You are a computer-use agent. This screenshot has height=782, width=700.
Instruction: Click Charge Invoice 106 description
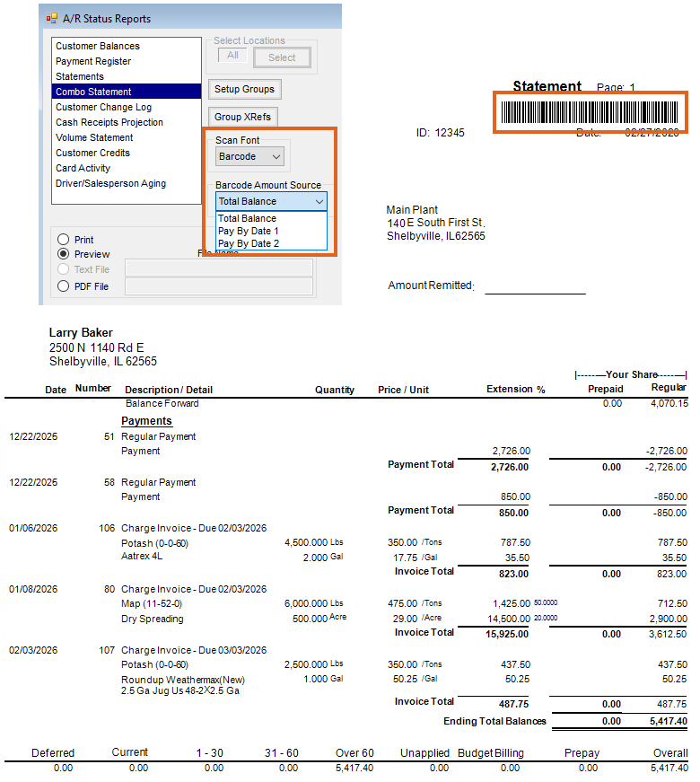tap(194, 528)
